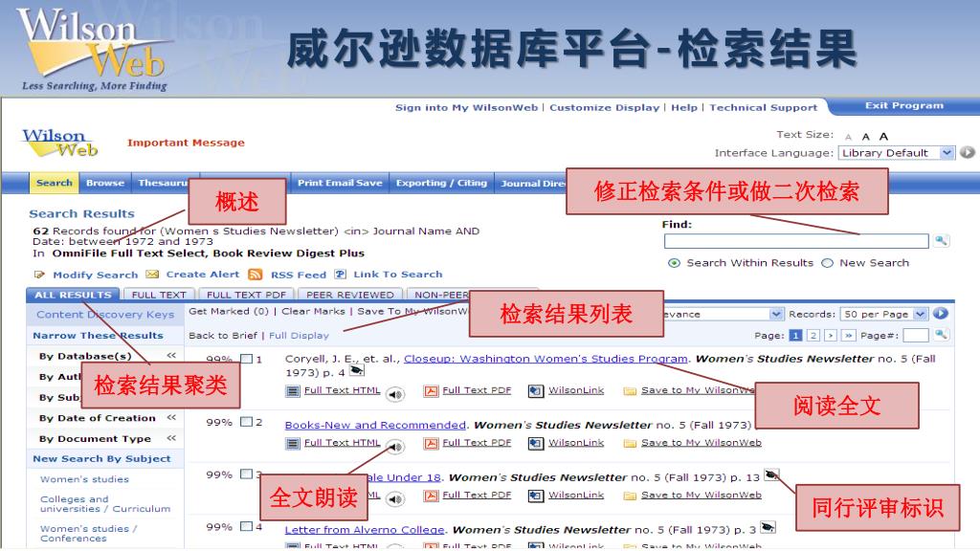The image size is (980, 551).
Task: Click the magnifier icon beside Find field
Action: pos(942,240)
